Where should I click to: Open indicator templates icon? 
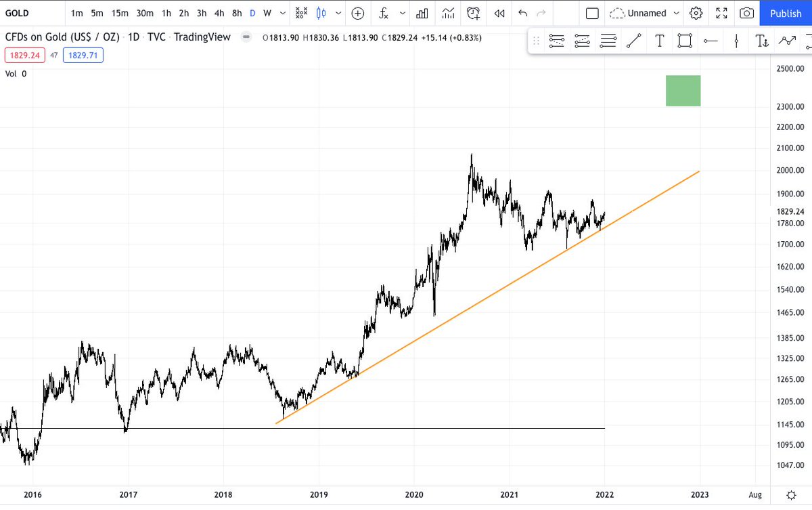pyautogui.click(x=448, y=13)
